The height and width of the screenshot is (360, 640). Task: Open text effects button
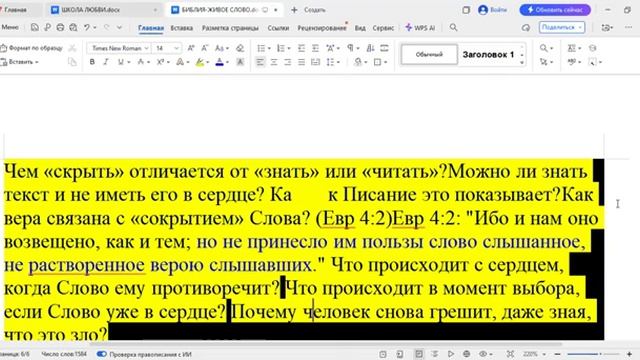click(180, 62)
